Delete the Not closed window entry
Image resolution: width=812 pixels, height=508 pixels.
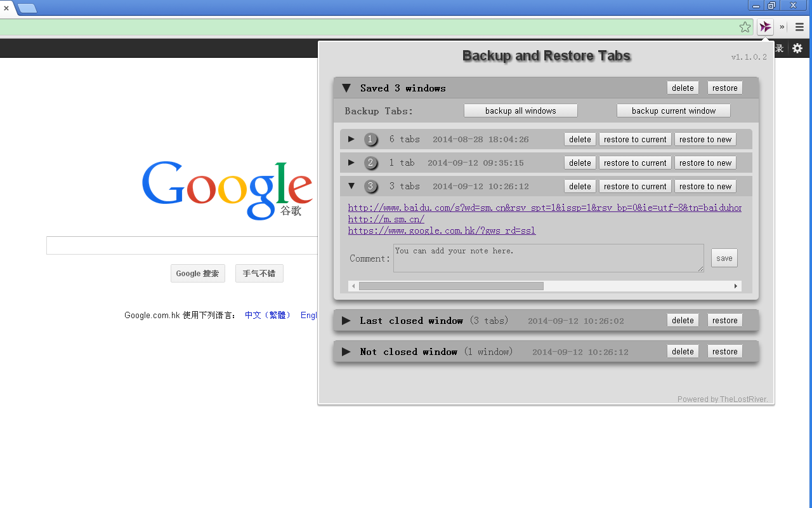683,351
